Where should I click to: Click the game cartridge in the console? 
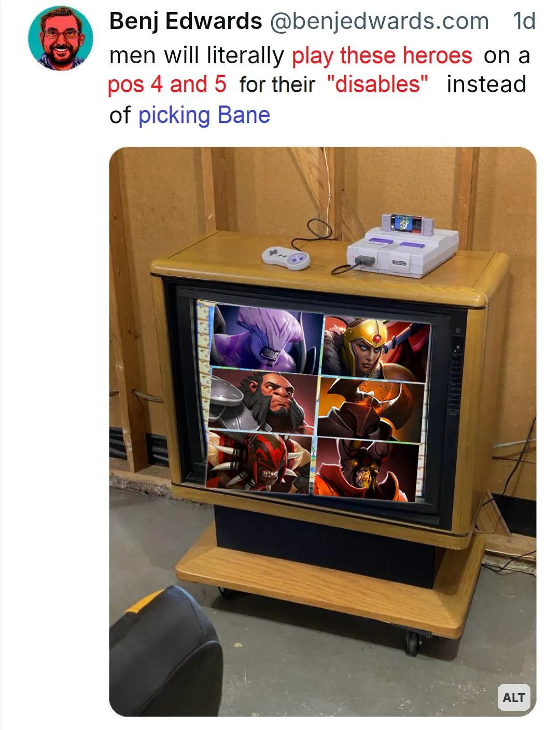408,223
